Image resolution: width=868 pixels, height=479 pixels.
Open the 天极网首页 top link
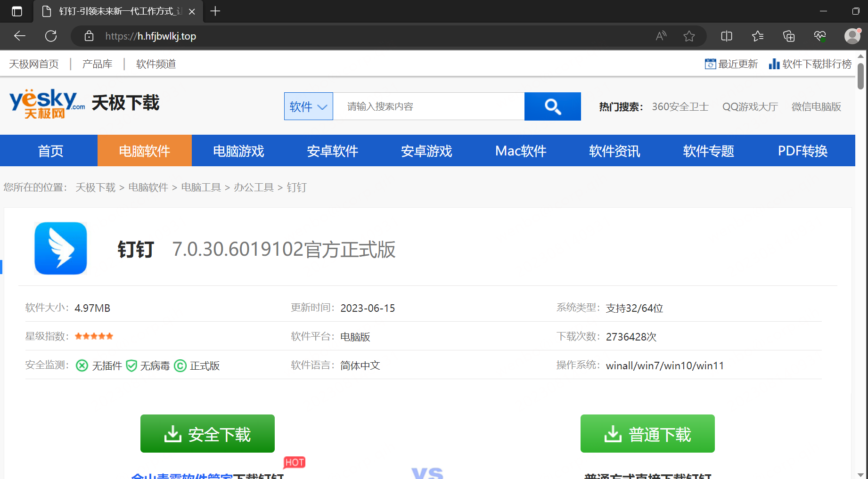[34, 64]
